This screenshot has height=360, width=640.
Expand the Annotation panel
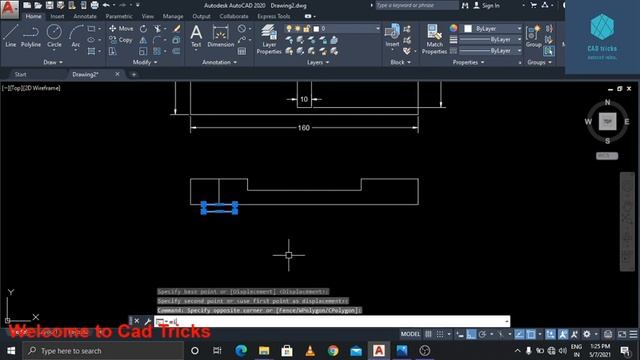pos(220,62)
